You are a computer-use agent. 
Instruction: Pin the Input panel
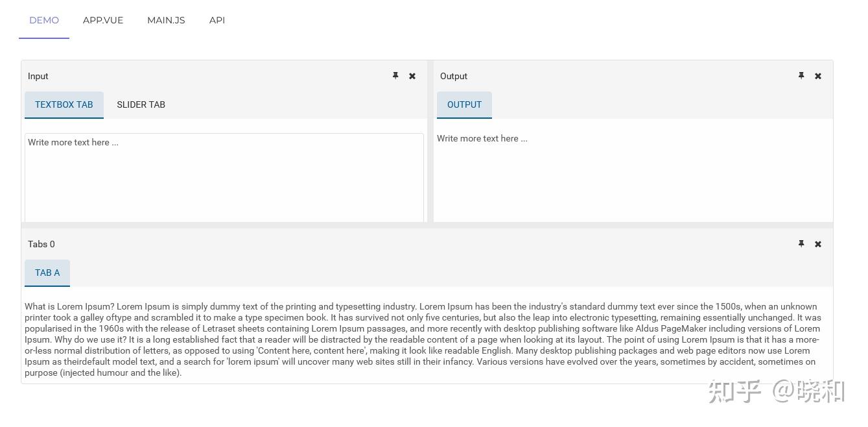(395, 76)
